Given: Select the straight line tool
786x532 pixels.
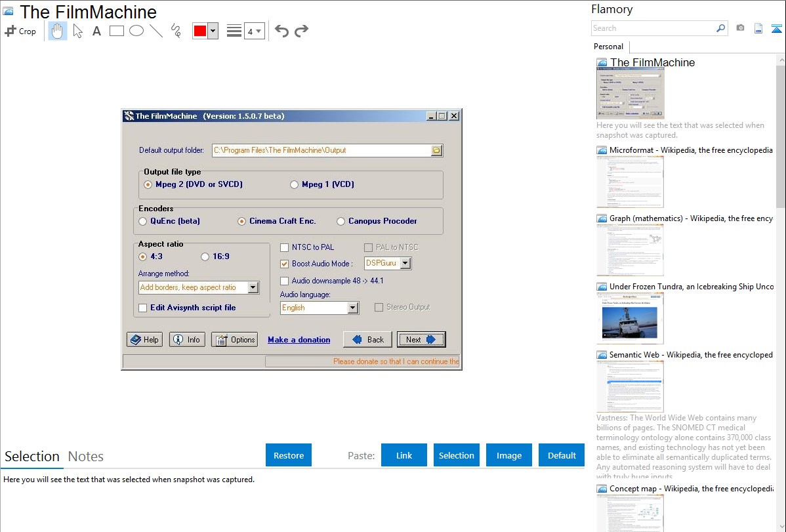Looking at the screenshot, I should (x=156, y=31).
